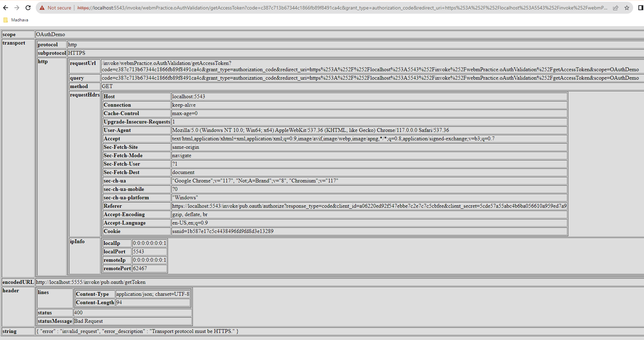This screenshot has height=340, width=644.
Task: Click the Content-Type application/json cell
Action: (x=152, y=294)
